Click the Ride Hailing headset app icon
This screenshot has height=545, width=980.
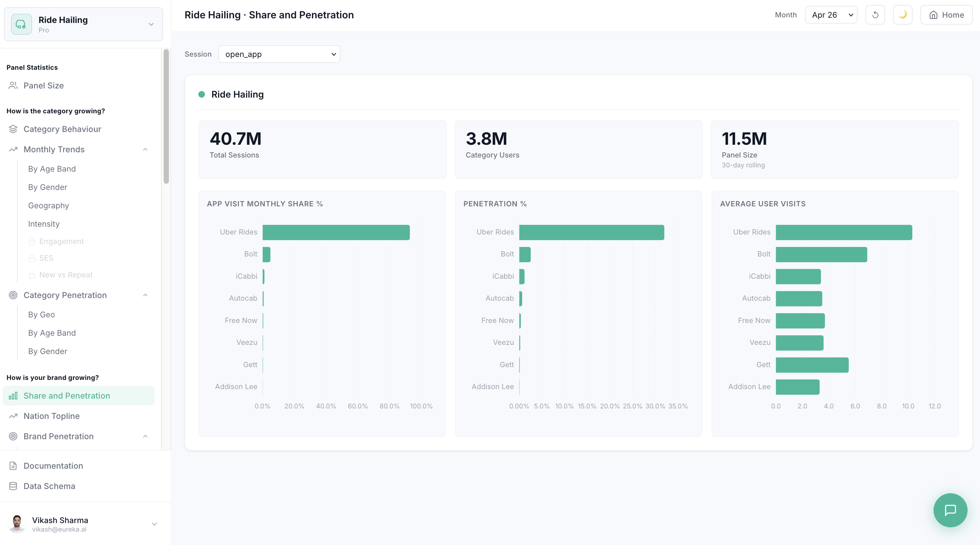[x=21, y=24]
